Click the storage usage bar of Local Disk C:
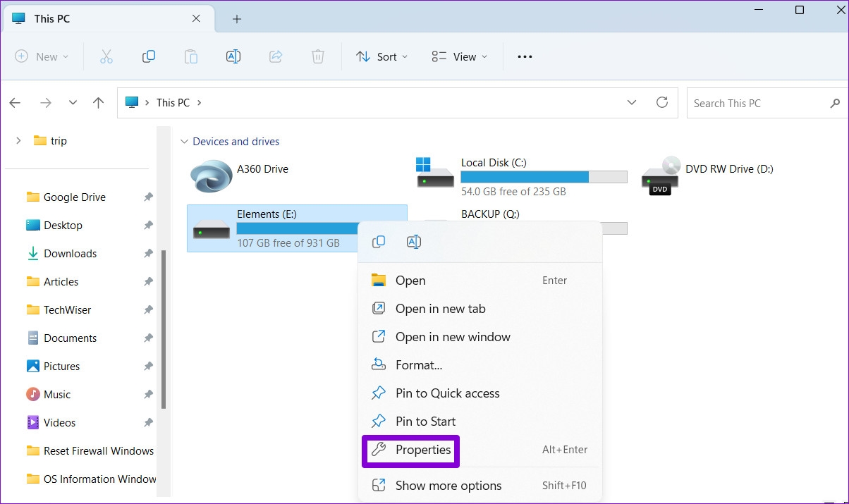The height and width of the screenshot is (504, 849). point(543,176)
